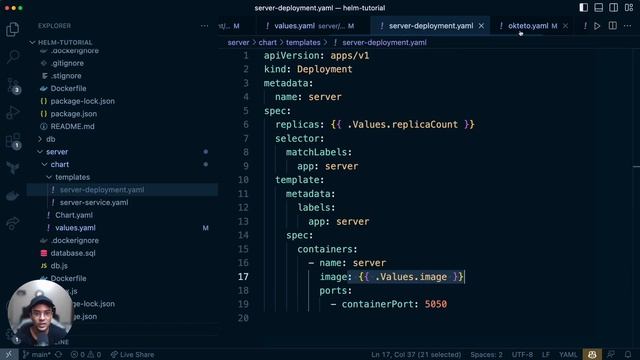The height and width of the screenshot is (360, 640).
Task: Click the Run play button in editor toolbar
Action: click(597, 26)
